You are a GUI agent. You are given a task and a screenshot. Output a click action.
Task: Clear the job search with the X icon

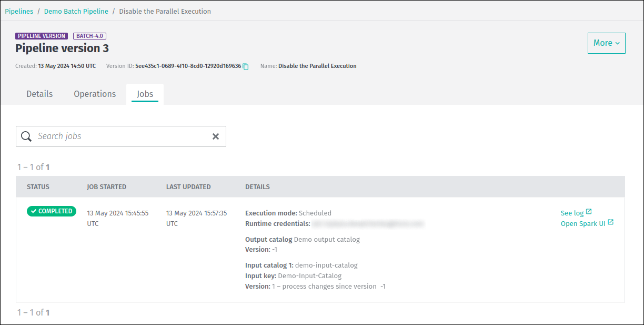[216, 136]
